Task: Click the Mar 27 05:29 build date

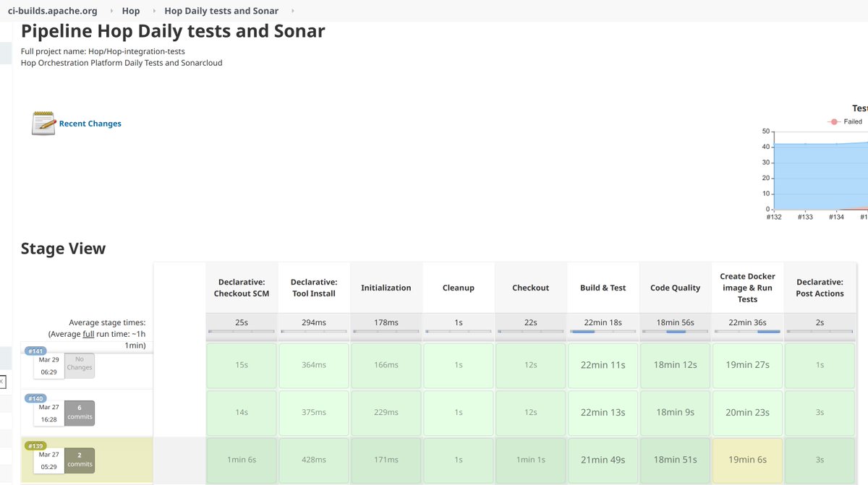Action: 49,460
